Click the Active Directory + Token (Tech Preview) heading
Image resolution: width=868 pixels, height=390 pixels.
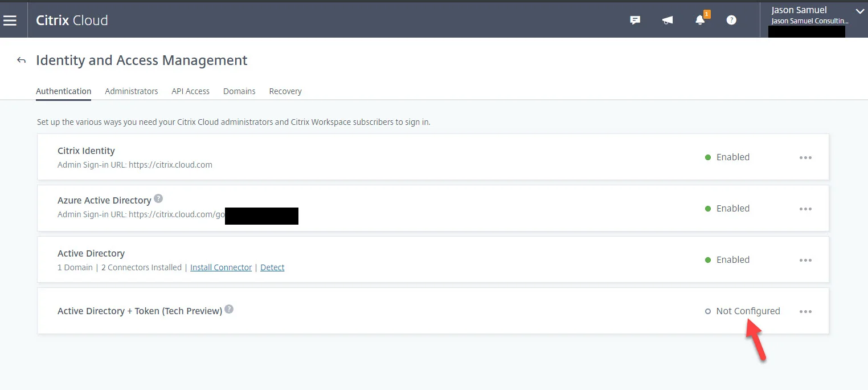click(140, 311)
